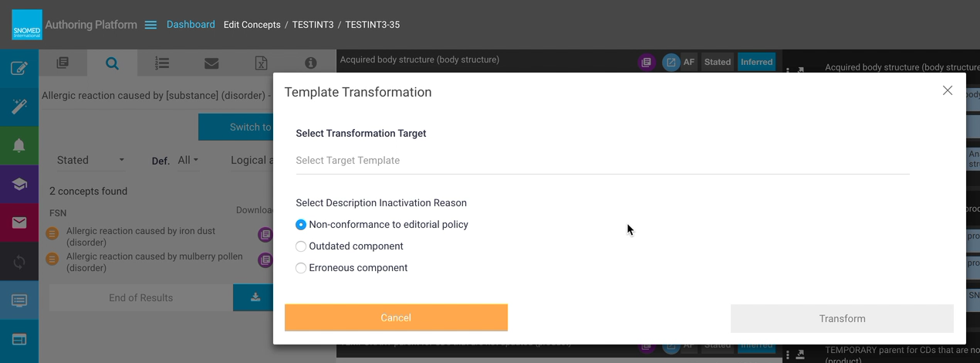Expand the Def. All dropdown
Image resolution: width=980 pixels, height=363 pixels.
(x=188, y=160)
